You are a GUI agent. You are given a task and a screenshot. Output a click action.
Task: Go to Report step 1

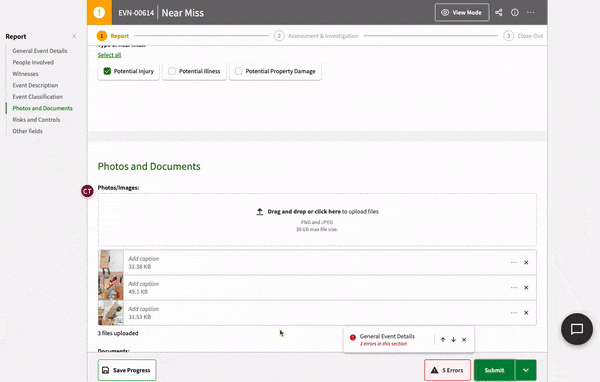tap(112, 36)
